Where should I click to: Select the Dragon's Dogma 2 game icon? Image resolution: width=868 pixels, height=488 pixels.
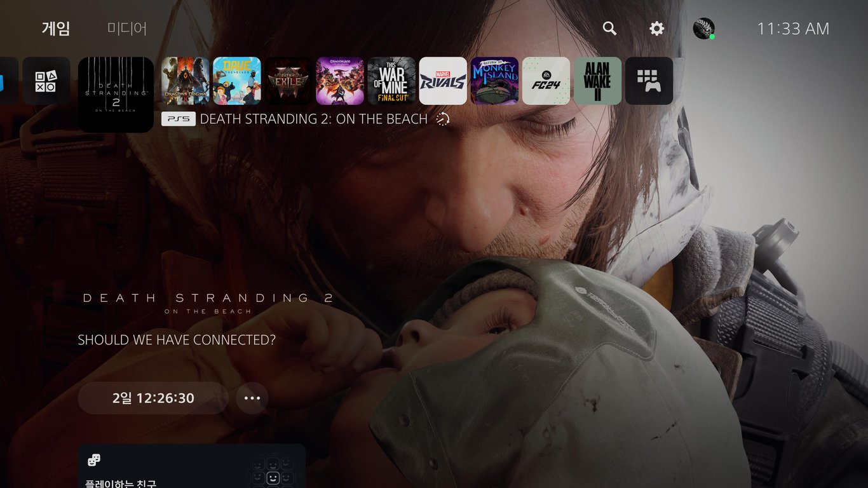pos(186,81)
